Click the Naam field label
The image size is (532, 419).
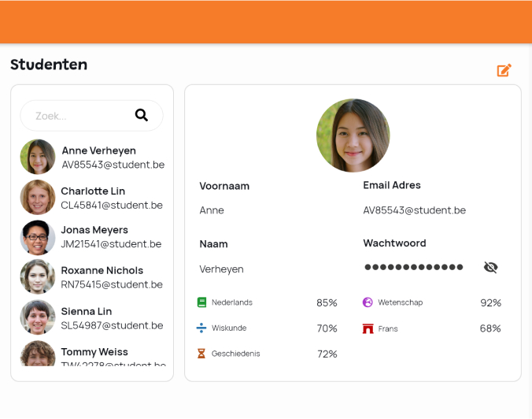213,244
